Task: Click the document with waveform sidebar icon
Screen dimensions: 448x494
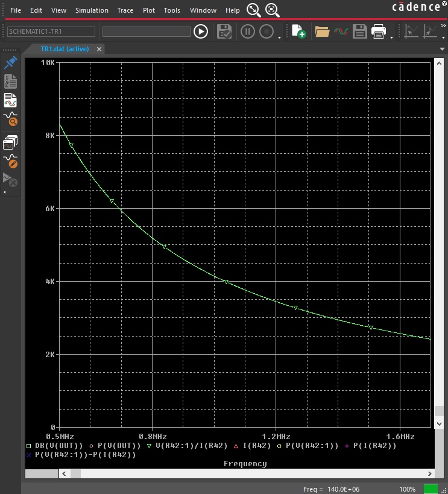Action: 10,101
